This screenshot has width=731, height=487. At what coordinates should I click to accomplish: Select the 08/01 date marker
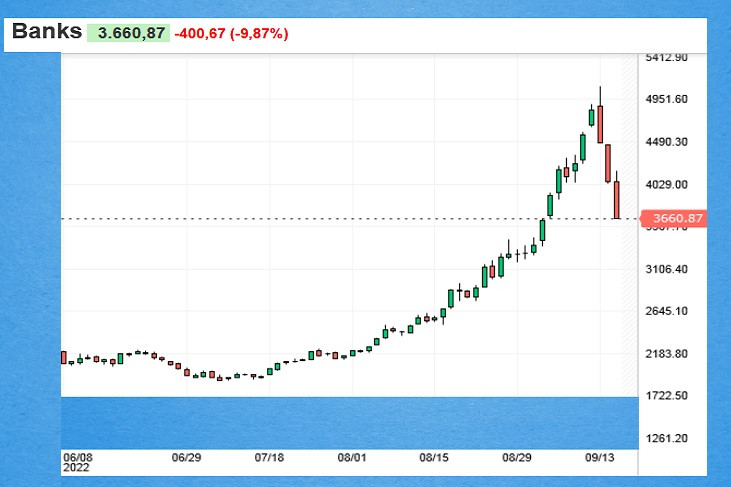[351, 457]
